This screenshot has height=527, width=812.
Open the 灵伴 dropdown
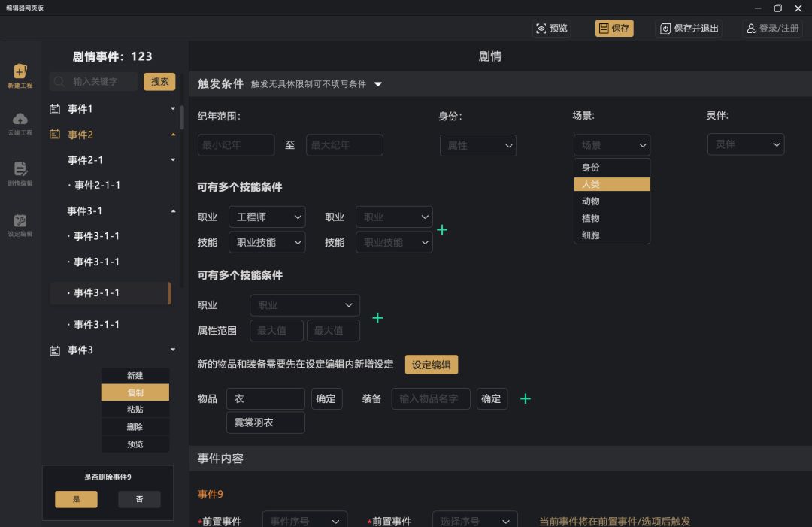click(x=746, y=144)
